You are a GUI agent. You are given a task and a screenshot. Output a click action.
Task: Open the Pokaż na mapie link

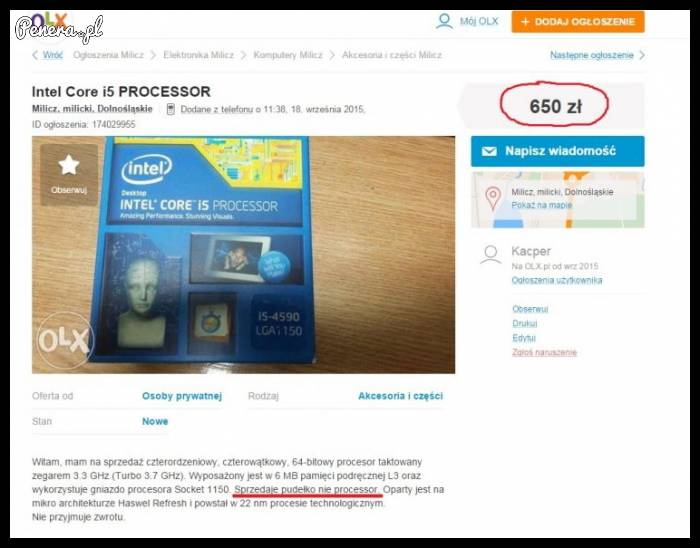click(x=542, y=205)
